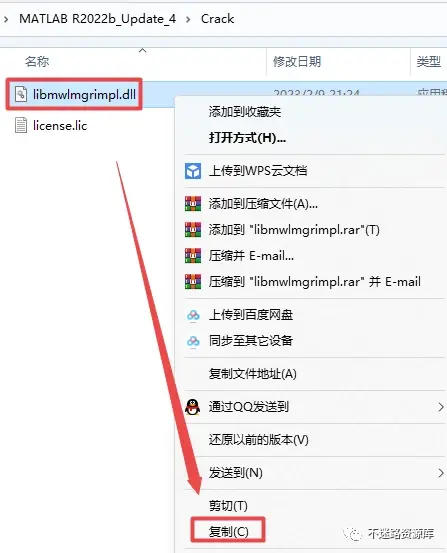Choose 复制(C) from the context menu
The image size is (447, 553).
(x=229, y=531)
